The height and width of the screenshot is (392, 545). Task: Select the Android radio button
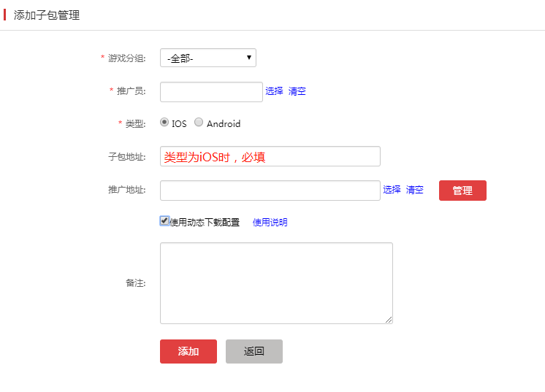199,122
